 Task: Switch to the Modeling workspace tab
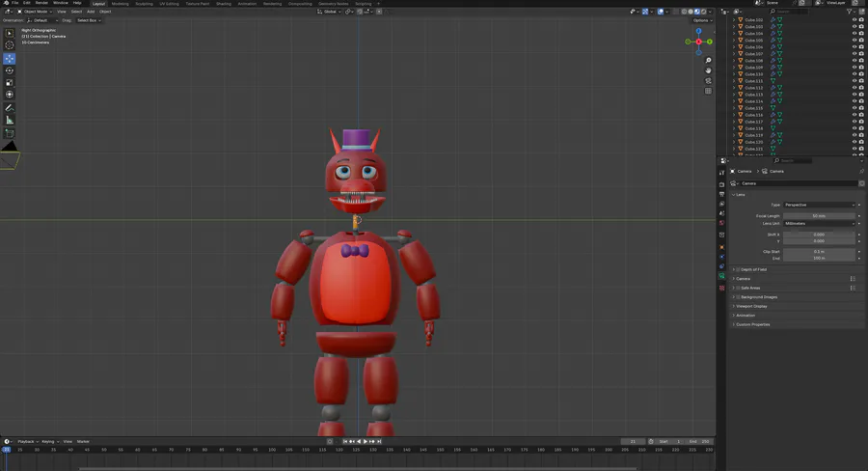coord(121,3)
